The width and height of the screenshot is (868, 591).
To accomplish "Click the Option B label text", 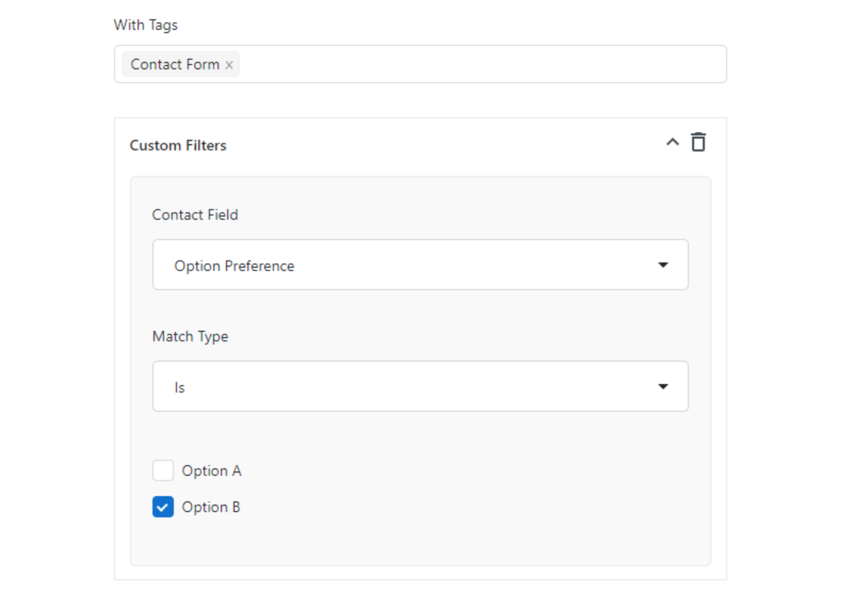I will [x=211, y=507].
